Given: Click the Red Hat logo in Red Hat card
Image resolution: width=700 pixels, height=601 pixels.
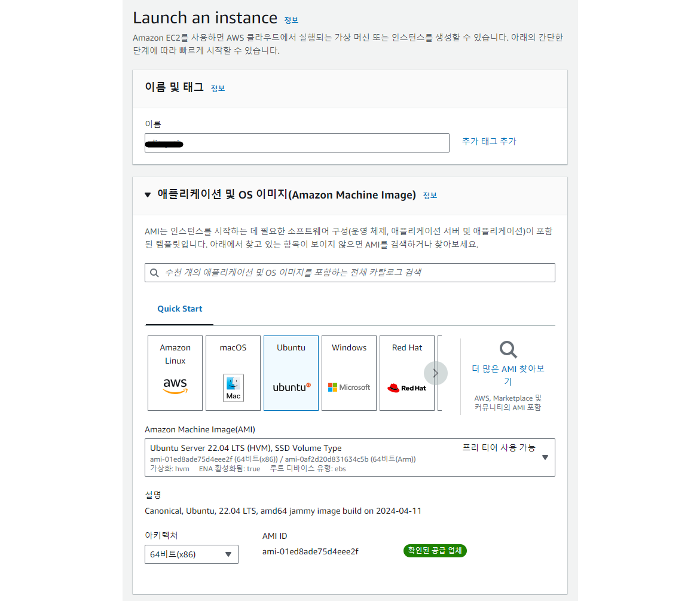Looking at the screenshot, I should [406, 388].
